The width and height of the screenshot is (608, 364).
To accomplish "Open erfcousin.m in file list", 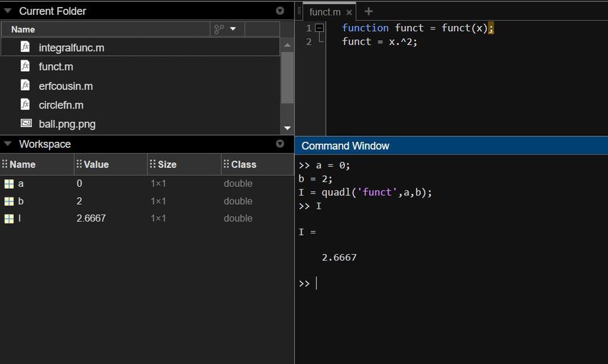I will coord(65,86).
